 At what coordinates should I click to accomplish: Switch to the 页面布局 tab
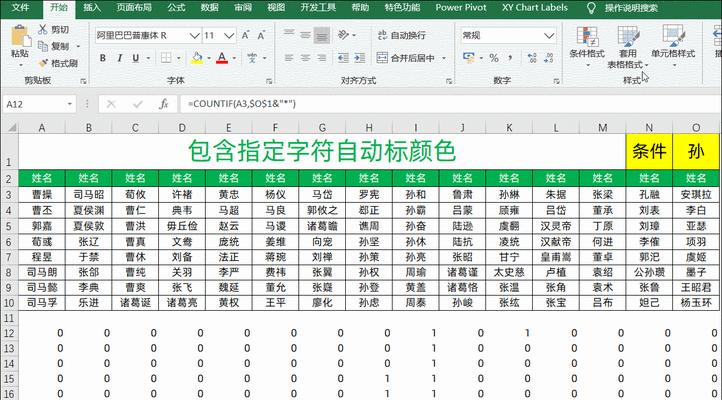click(x=134, y=7)
